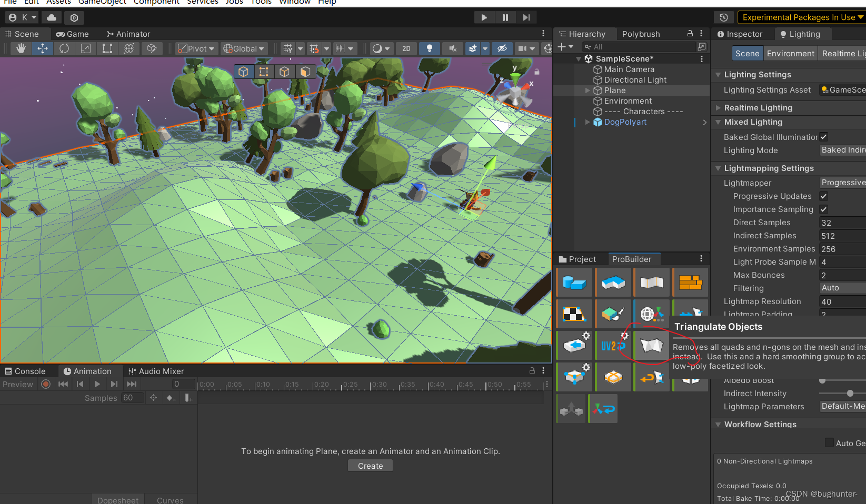866x504 pixels.
Task: Toggle Progressive Updates checkbox
Action: click(824, 196)
